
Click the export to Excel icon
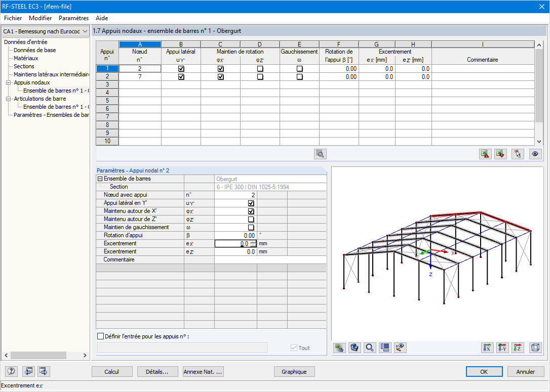point(485,154)
